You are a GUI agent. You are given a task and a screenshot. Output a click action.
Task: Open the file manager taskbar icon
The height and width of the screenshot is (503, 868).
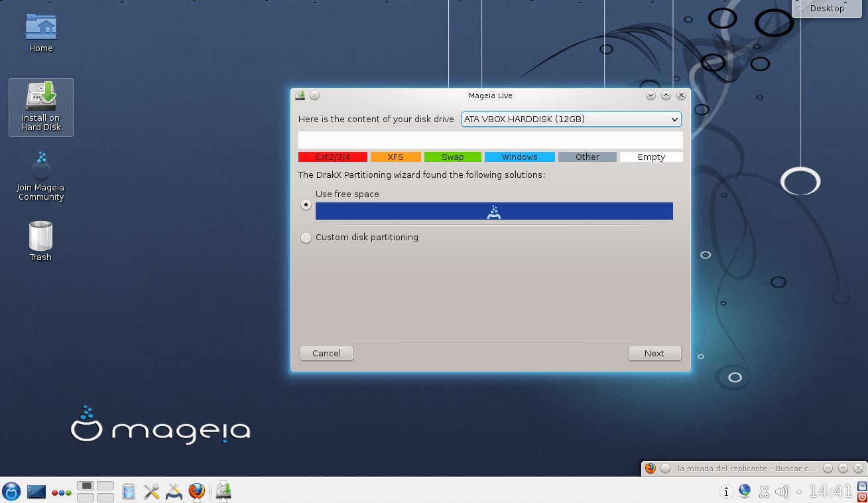tap(129, 492)
